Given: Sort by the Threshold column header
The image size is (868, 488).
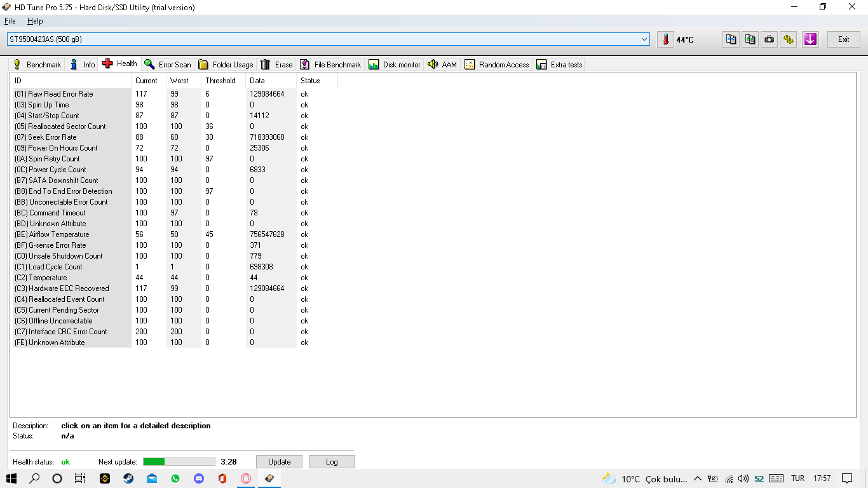Looking at the screenshot, I should 223,81.
